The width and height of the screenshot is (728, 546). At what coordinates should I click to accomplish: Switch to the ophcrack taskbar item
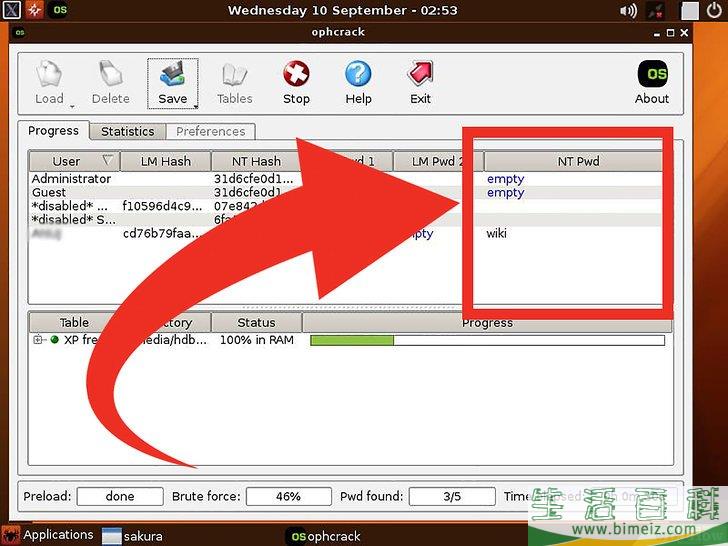[x=323, y=536]
